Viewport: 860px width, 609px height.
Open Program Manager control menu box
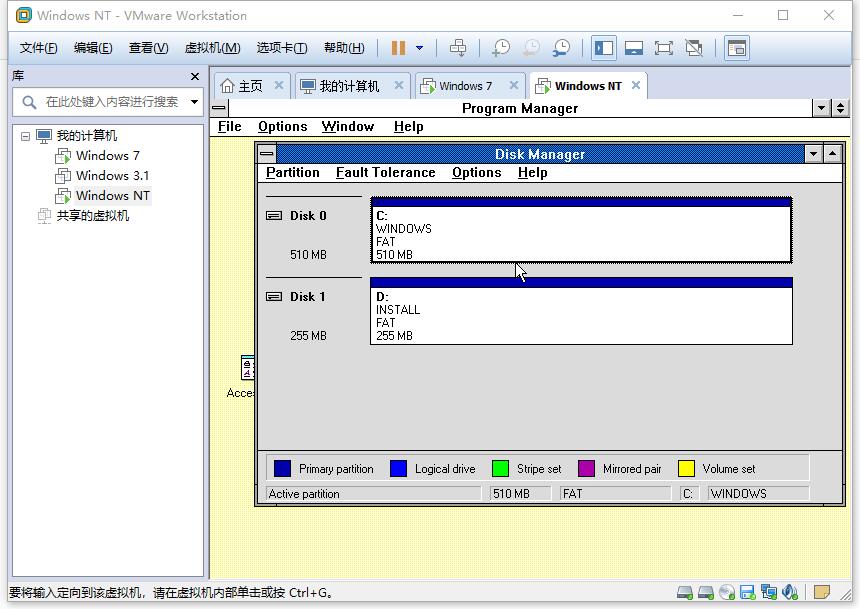pyautogui.click(x=219, y=108)
